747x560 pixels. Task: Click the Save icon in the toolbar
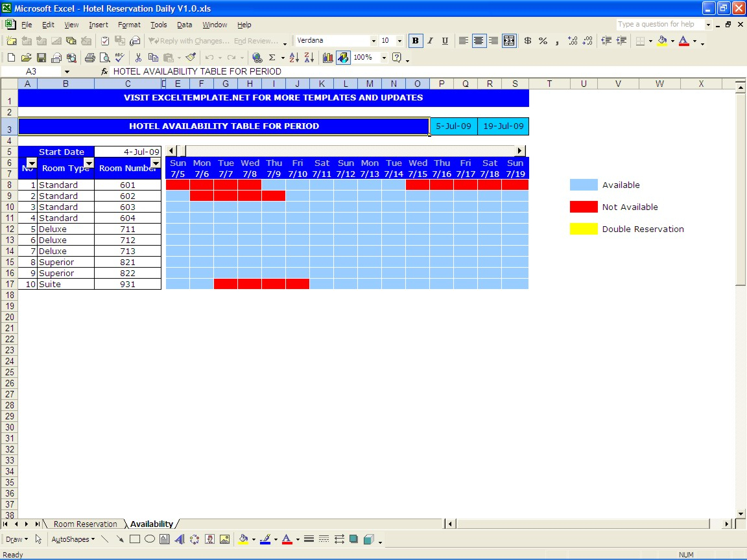[x=41, y=58]
